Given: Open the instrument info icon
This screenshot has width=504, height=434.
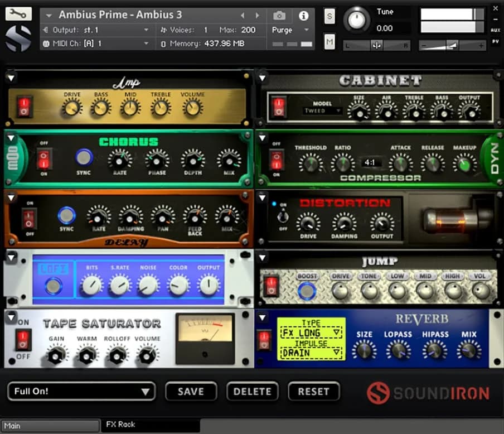Looking at the screenshot, I should tap(303, 16).
